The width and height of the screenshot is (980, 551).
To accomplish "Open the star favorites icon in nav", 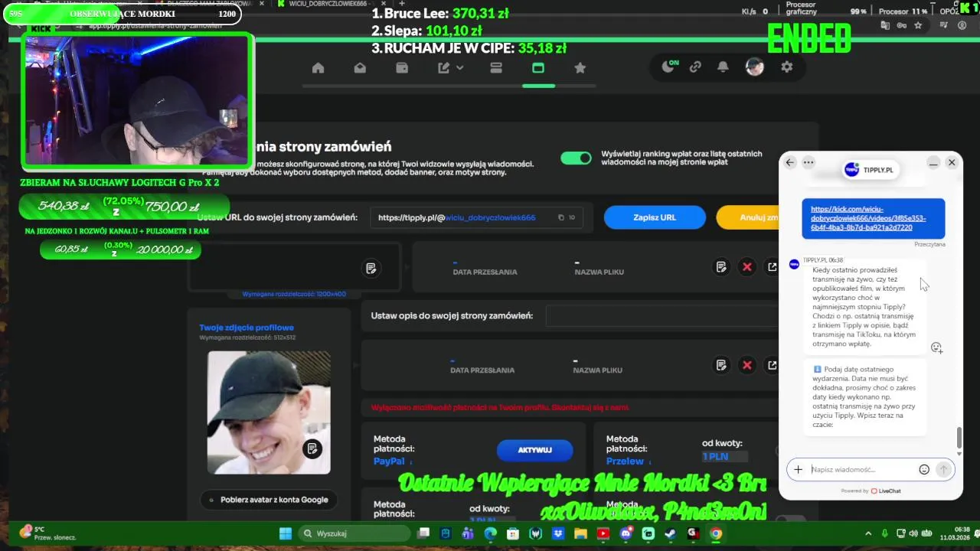I will (580, 68).
